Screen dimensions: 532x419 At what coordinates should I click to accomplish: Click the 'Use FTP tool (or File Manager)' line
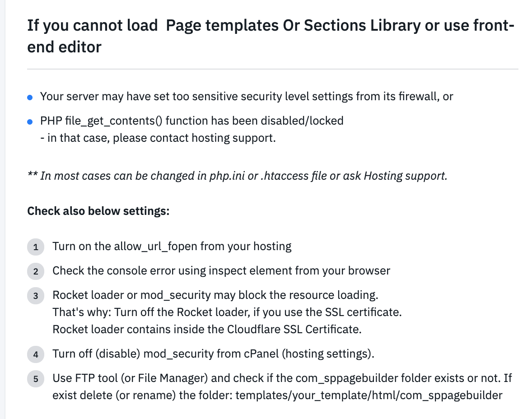(x=282, y=378)
